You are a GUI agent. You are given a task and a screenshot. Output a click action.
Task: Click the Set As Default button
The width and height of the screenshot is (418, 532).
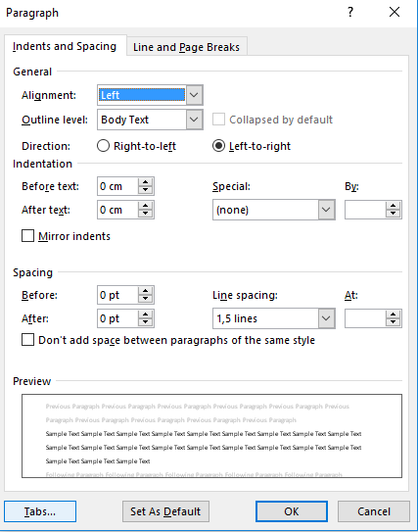[x=165, y=511]
